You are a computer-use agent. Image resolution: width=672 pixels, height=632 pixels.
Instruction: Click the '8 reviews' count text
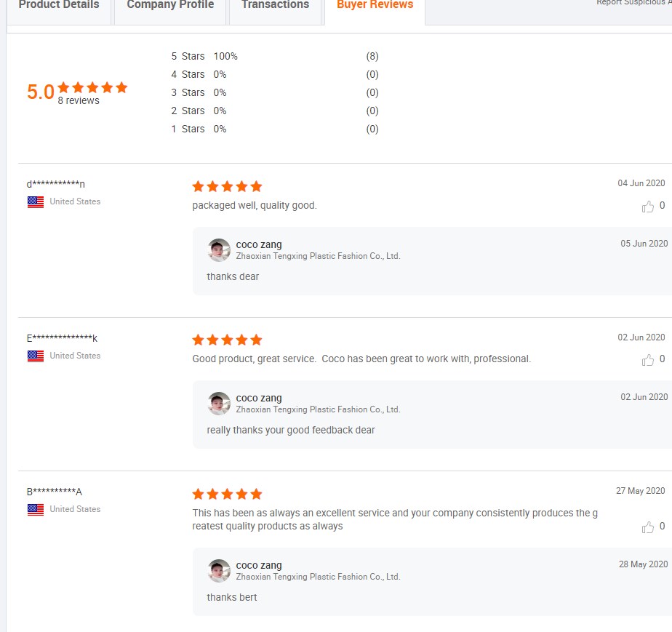tap(79, 101)
